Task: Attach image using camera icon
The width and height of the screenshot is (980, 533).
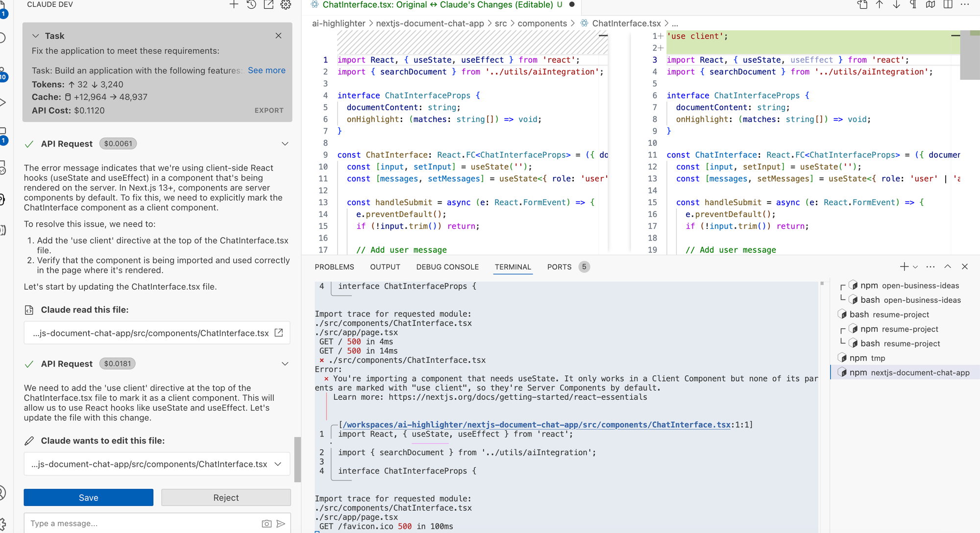Action: [x=267, y=524]
